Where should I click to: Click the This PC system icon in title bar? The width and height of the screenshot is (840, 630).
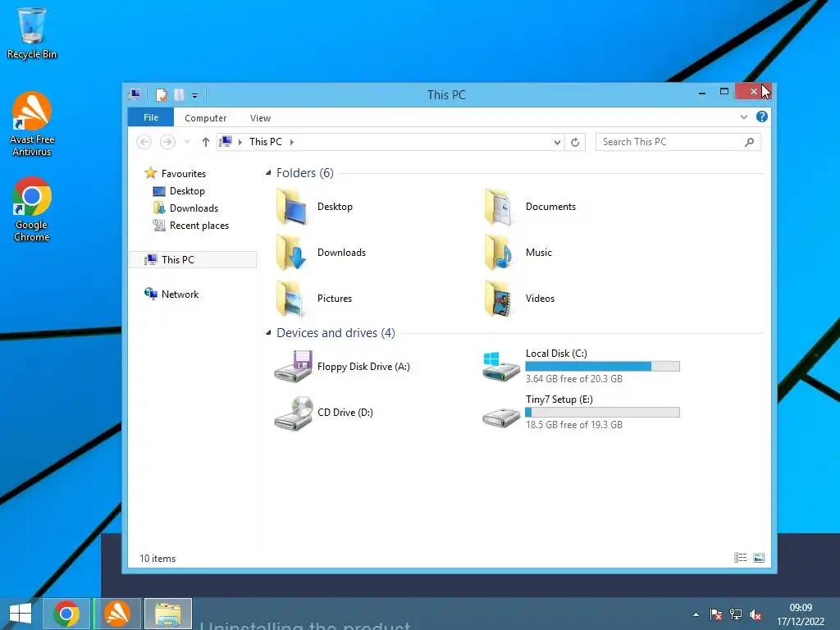click(135, 95)
